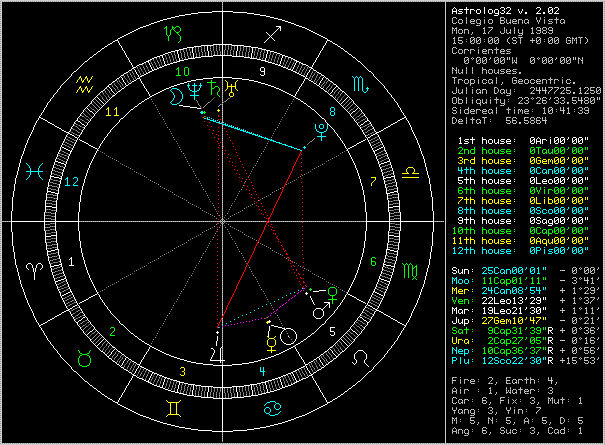Select the Sun circle symbol

[x=288, y=336]
